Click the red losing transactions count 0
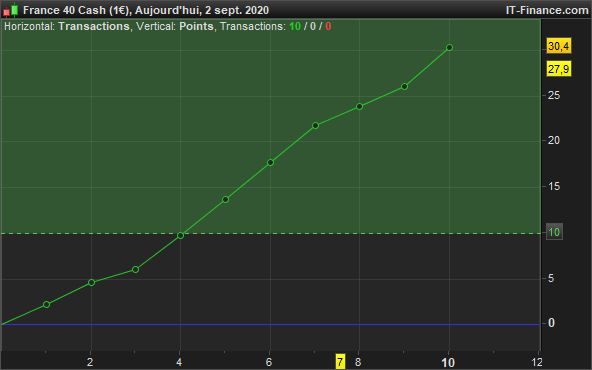The image size is (592, 370). click(x=328, y=26)
